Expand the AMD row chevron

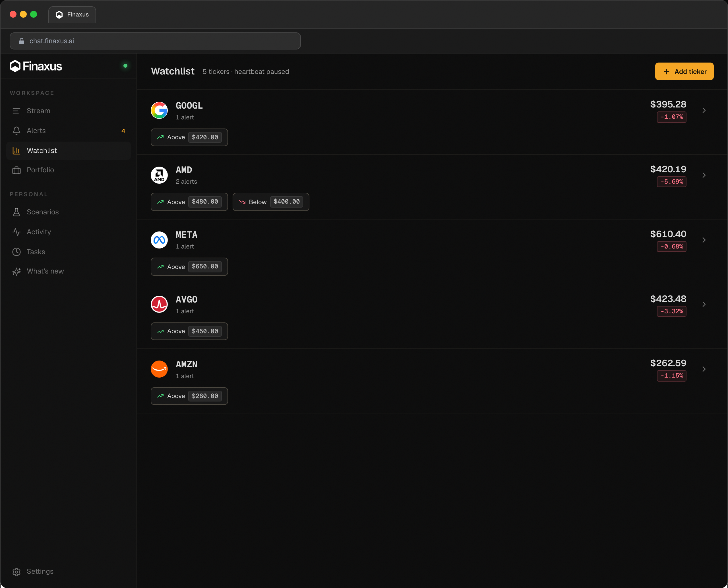704,175
